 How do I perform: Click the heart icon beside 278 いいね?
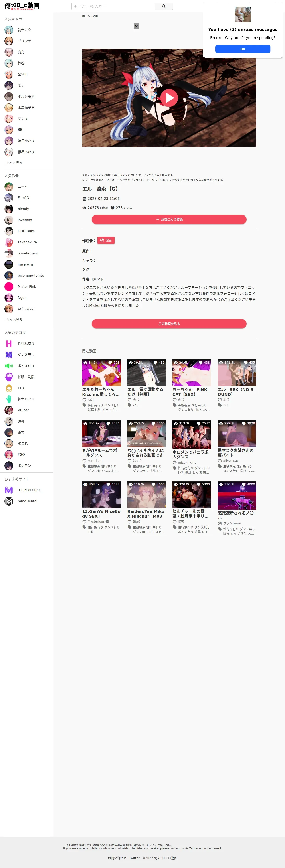click(113, 208)
